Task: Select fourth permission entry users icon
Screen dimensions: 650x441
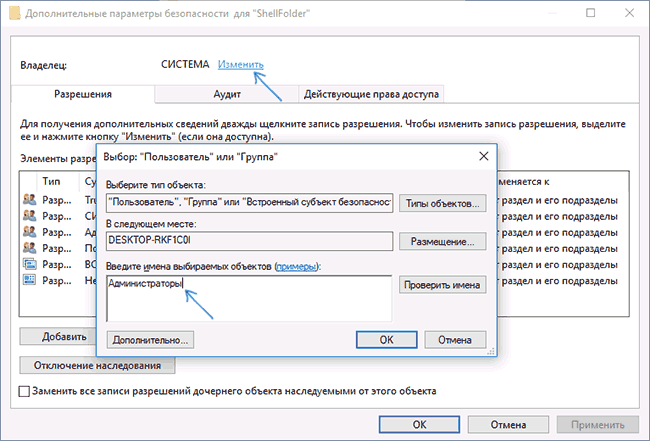Action: pos(29,248)
